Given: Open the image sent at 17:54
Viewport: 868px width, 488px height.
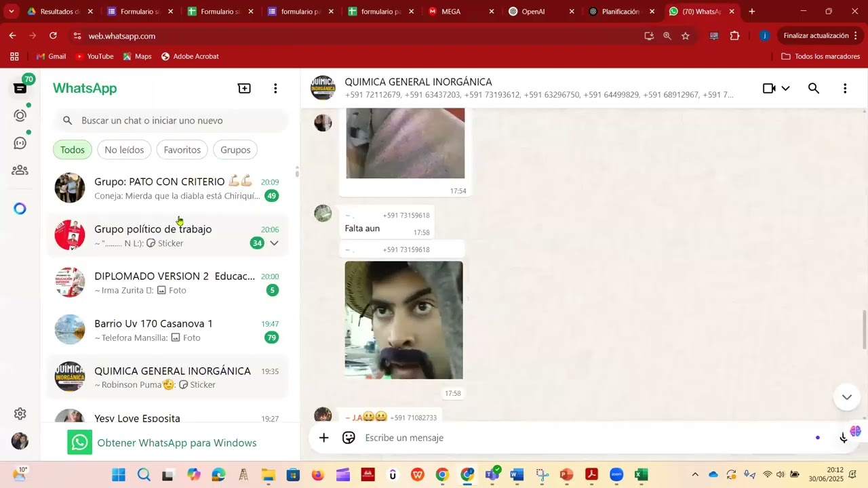Looking at the screenshot, I should [x=406, y=144].
